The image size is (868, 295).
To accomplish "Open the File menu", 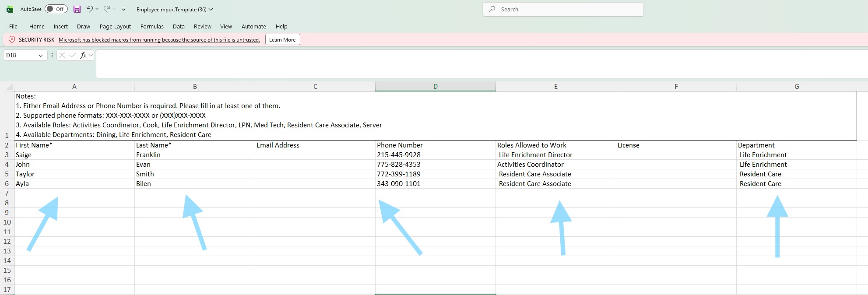I will tap(14, 26).
